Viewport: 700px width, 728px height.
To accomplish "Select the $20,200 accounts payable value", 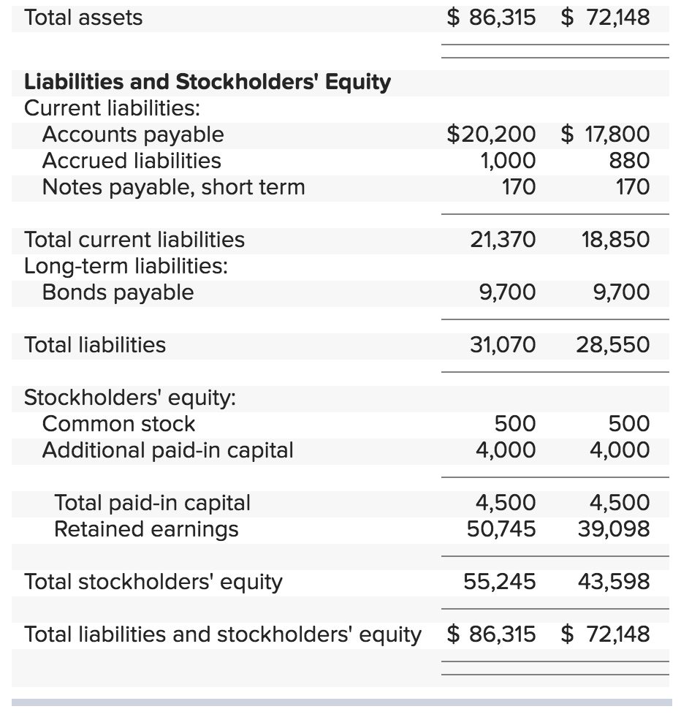I will pos(490,134).
